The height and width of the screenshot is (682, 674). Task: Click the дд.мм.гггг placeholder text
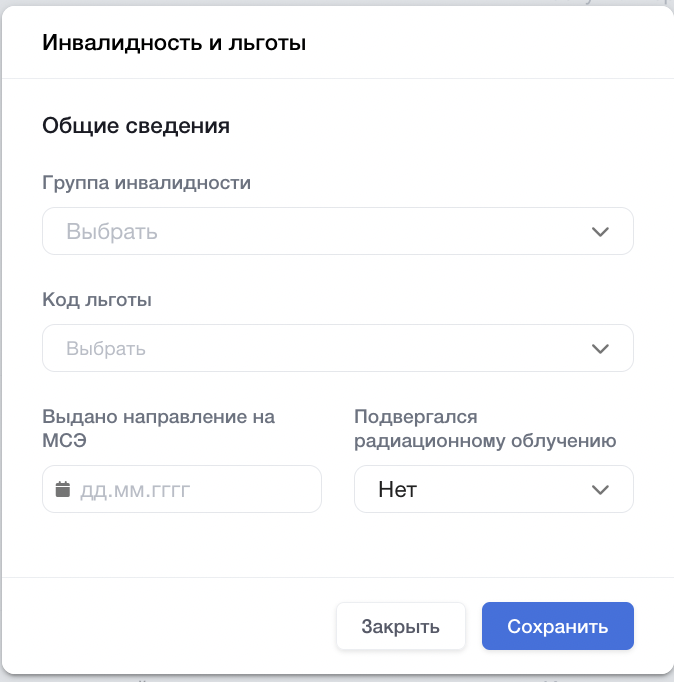(x=135, y=490)
